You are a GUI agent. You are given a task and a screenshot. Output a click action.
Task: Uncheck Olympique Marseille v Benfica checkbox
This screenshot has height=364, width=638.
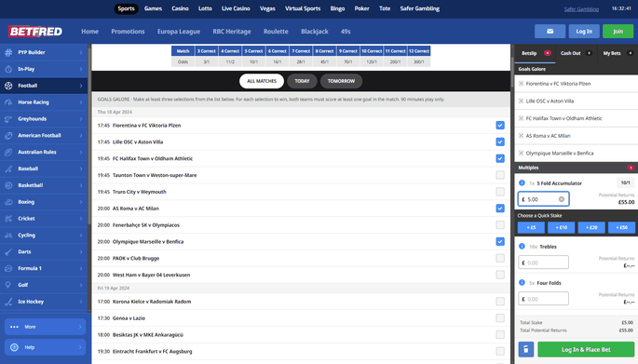[500, 242]
